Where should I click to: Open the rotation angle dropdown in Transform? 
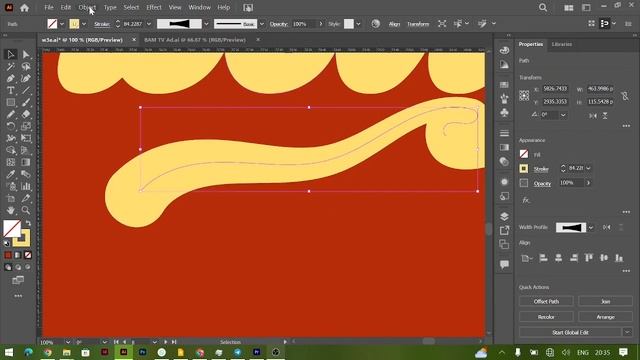pyautogui.click(x=563, y=116)
